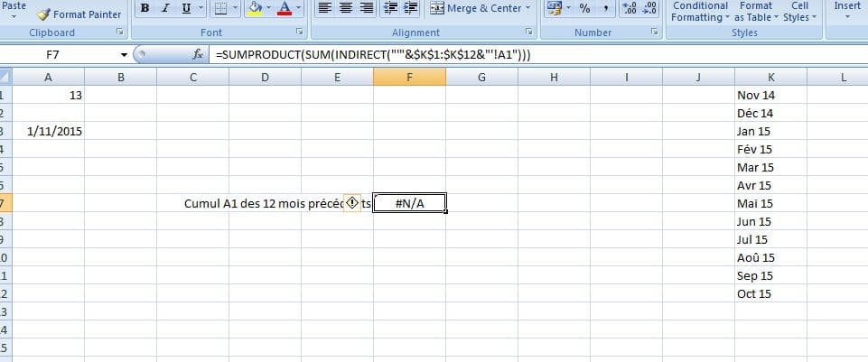Click the Insert Function fx icon
The image size is (868, 362).
coord(198,55)
